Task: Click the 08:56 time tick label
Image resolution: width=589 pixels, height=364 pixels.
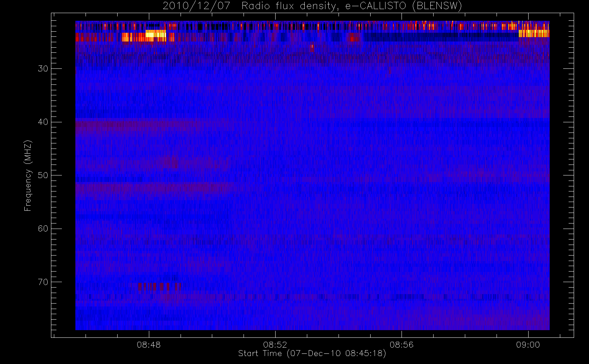Action: pyautogui.click(x=402, y=345)
